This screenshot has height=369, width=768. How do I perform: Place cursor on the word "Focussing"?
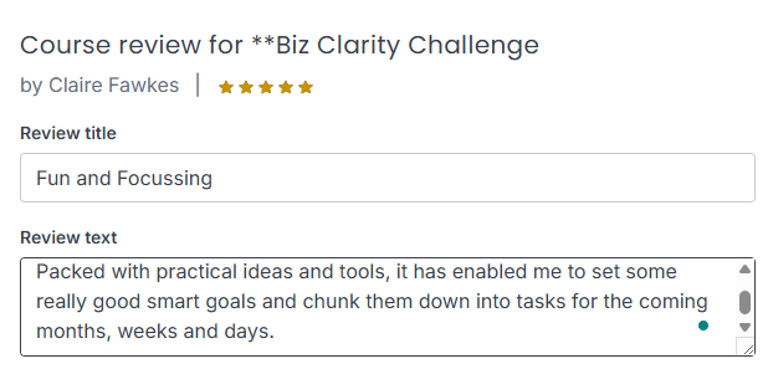[165, 178]
